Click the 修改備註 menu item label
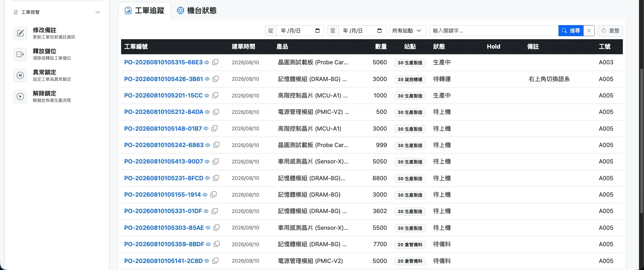This screenshot has height=270, width=644. click(45, 30)
